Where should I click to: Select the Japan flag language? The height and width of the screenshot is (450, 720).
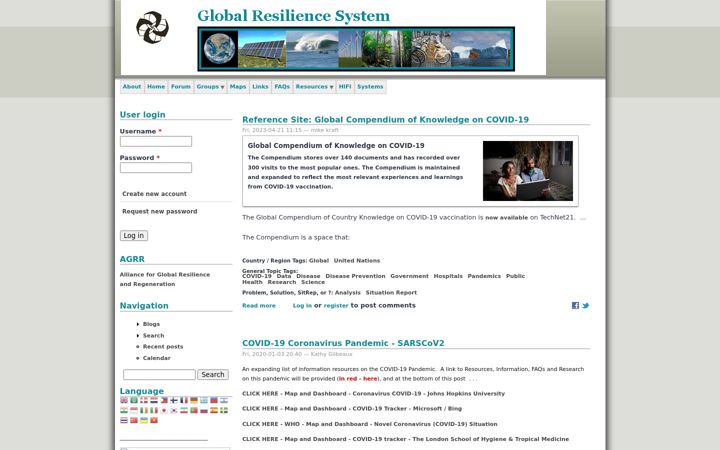164,410
